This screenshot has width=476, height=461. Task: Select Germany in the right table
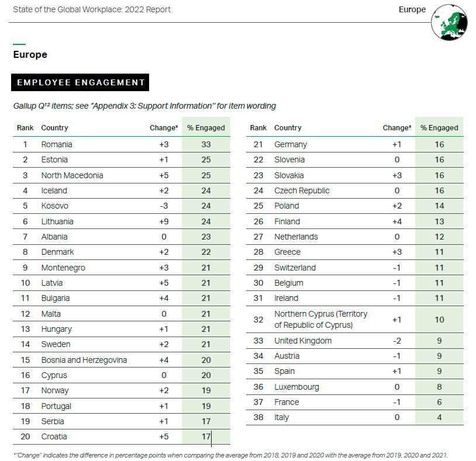coord(291,144)
